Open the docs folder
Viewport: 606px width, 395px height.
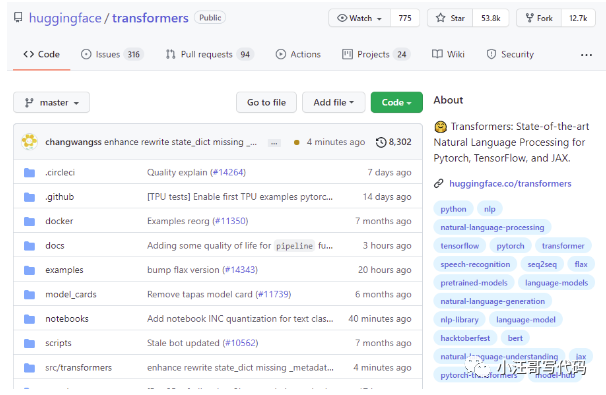click(x=55, y=246)
